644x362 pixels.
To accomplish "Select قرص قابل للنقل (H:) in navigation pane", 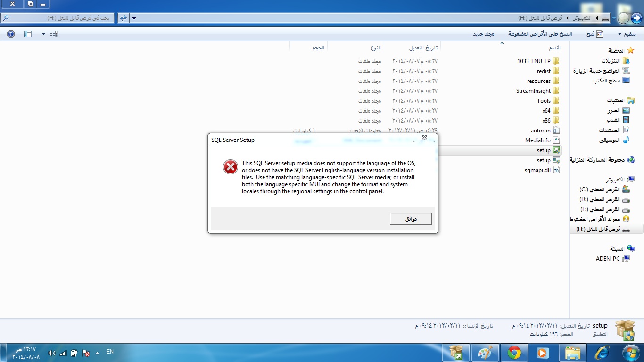I will tap(603, 229).
